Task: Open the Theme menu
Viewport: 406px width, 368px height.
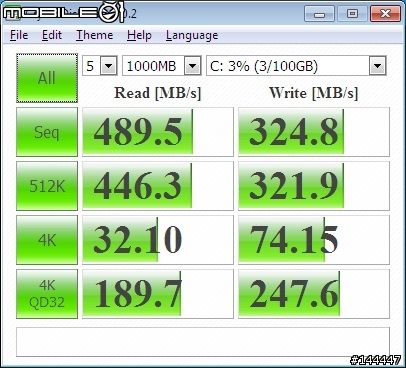Action: 95,35
